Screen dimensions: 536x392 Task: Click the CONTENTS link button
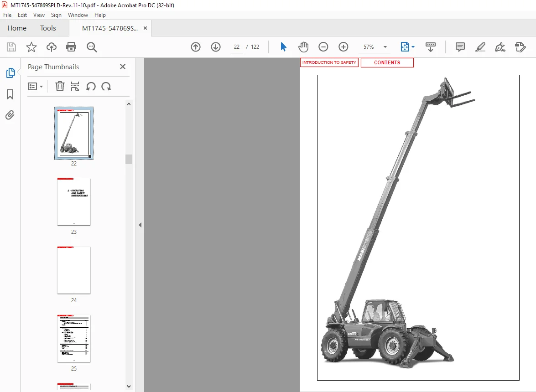click(x=387, y=62)
